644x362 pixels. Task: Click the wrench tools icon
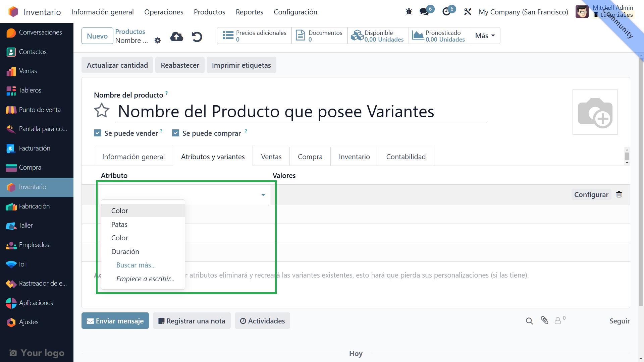468,12
